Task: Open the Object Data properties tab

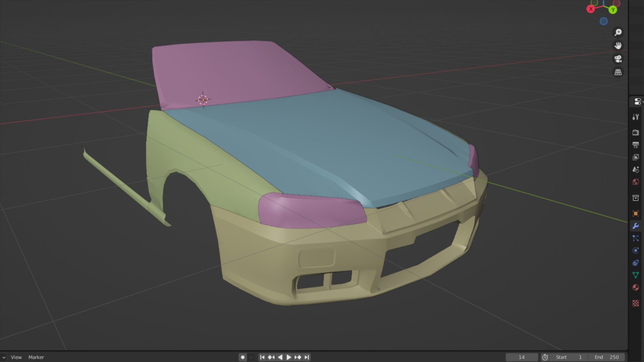Action: (x=636, y=275)
